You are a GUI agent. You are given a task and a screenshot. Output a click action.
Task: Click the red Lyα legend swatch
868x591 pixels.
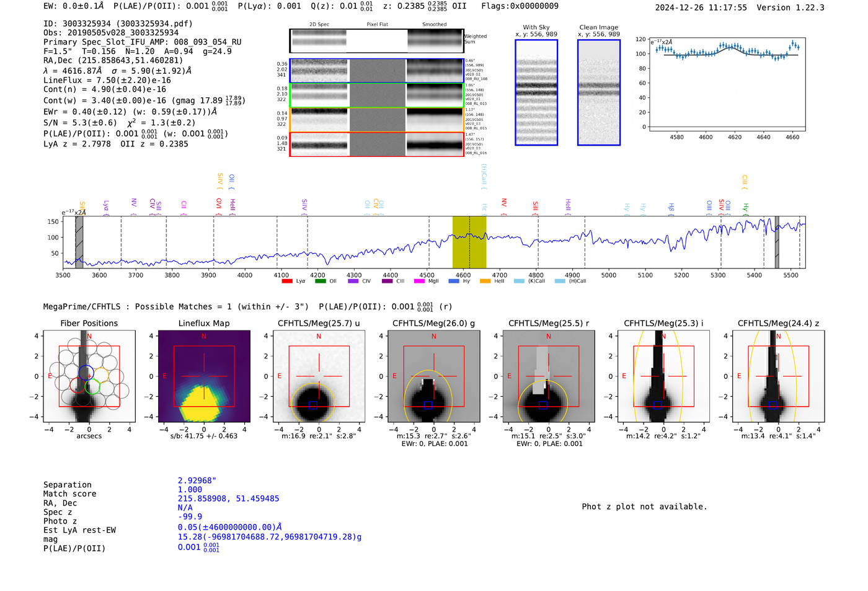coord(287,282)
